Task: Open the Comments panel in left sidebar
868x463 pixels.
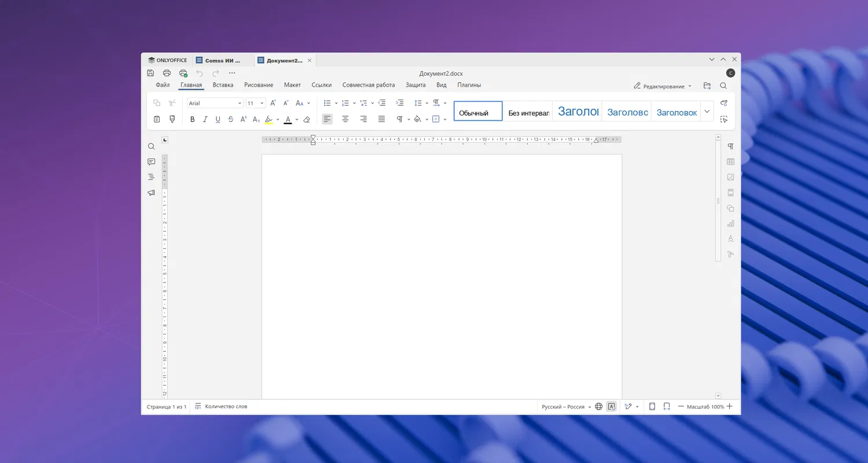Action: tap(151, 161)
